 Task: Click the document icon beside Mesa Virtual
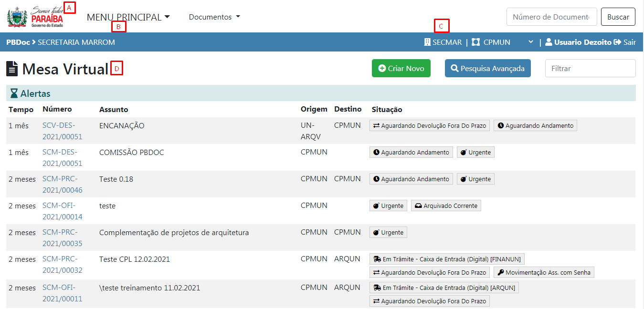pyautogui.click(x=12, y=69)
